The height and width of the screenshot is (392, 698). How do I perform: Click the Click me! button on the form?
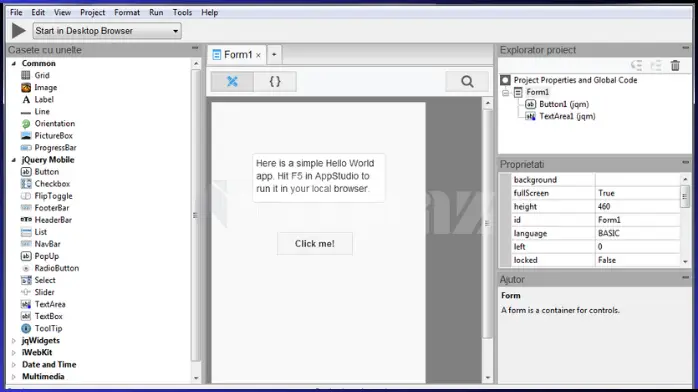(x=315, y=243)
